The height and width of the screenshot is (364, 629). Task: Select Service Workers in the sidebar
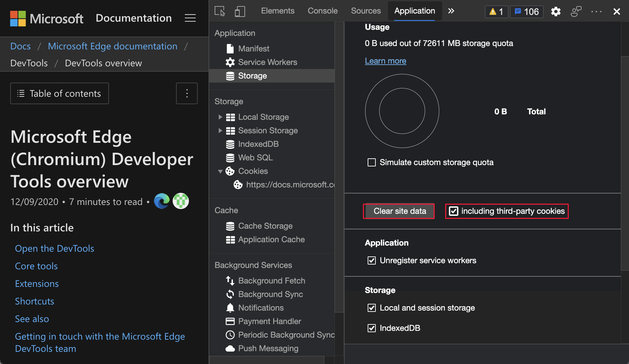[267, 62]
